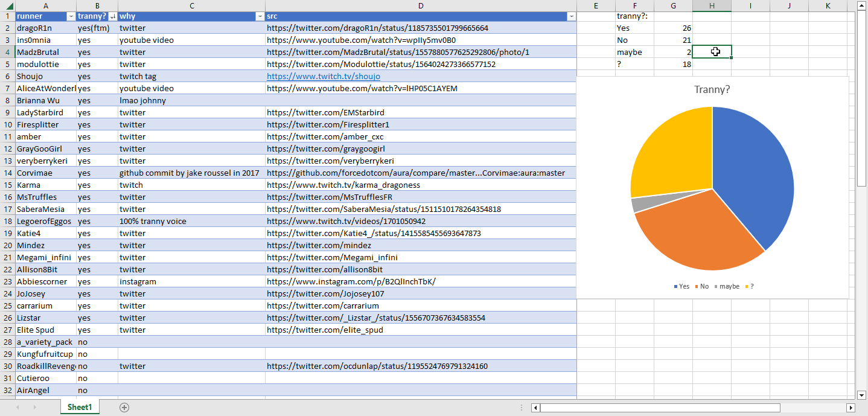Viewport: 868px width, 416px height.
Task: Select row 14 by its row number
Action: point(7,173)
